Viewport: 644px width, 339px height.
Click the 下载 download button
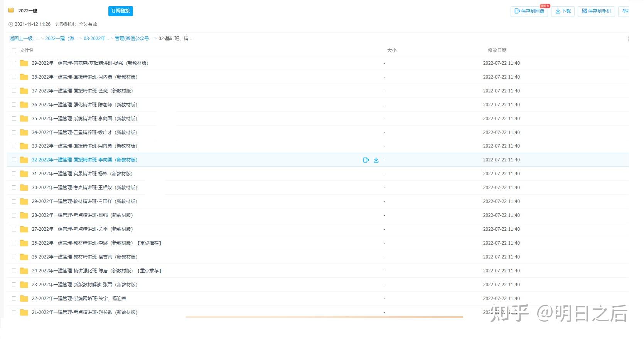click(563, 11)
